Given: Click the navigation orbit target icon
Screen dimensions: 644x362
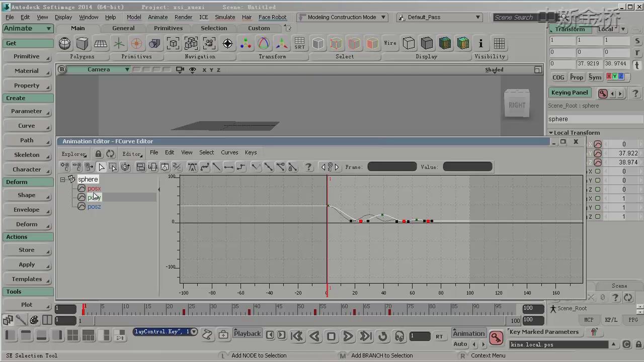Looking at the screenshot, I should click(x=227, y=44).
